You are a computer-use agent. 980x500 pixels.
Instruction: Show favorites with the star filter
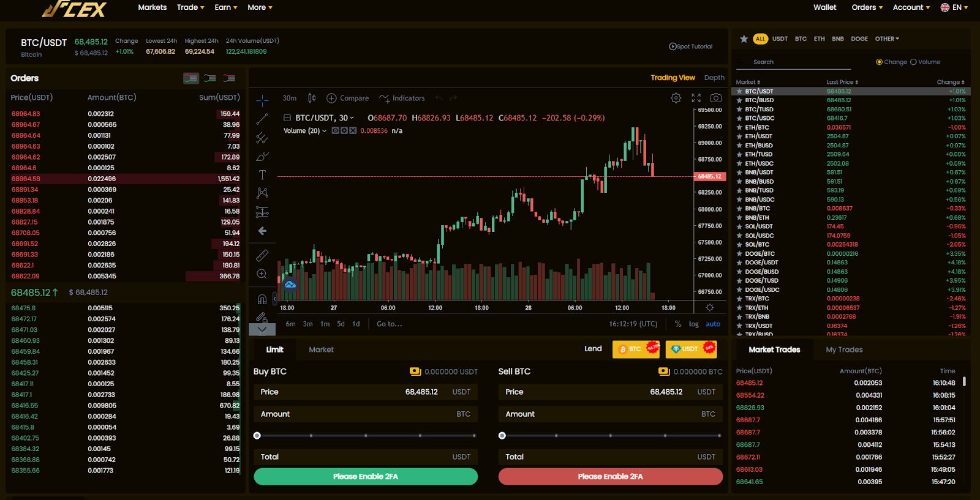(744, 39)
